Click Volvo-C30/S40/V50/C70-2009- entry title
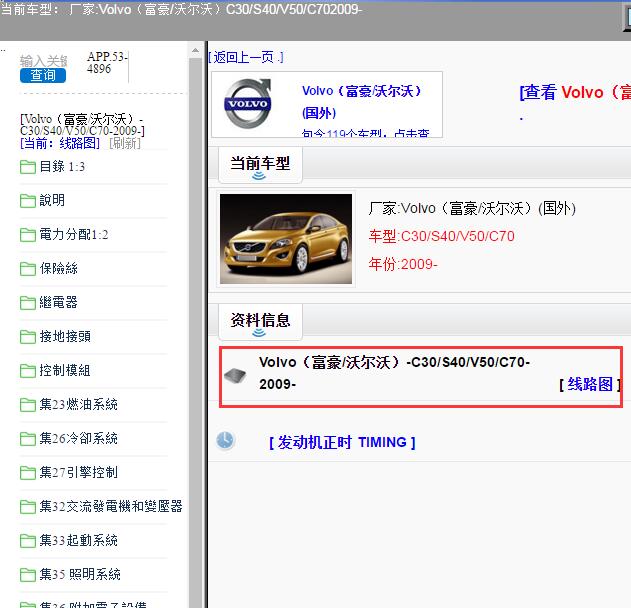The height and width of the screenshot is (608, 631). click(394, 373)
